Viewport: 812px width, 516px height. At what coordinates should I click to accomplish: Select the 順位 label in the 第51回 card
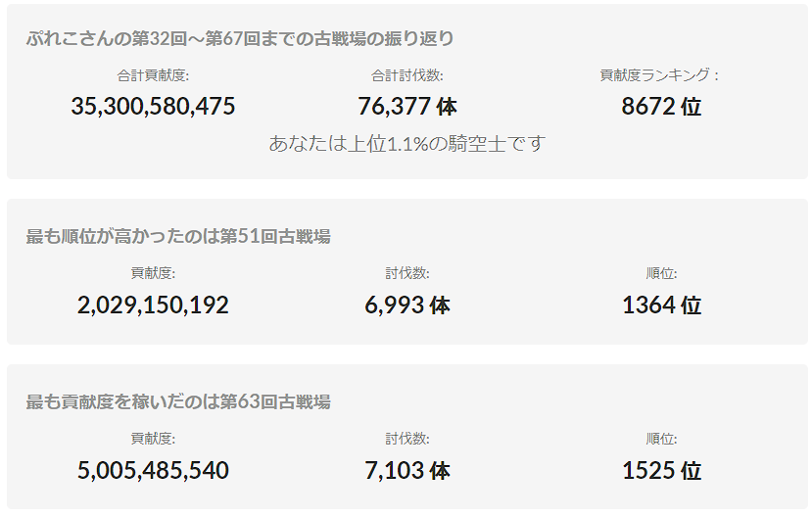click(x=661, y=274)
